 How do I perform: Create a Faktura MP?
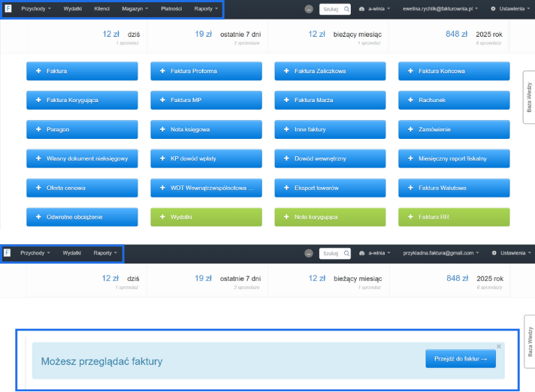[206, 100]
